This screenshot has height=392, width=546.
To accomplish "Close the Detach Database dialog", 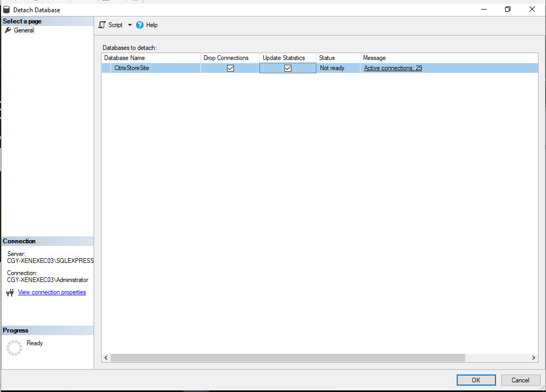I will (x=532, y=10).
